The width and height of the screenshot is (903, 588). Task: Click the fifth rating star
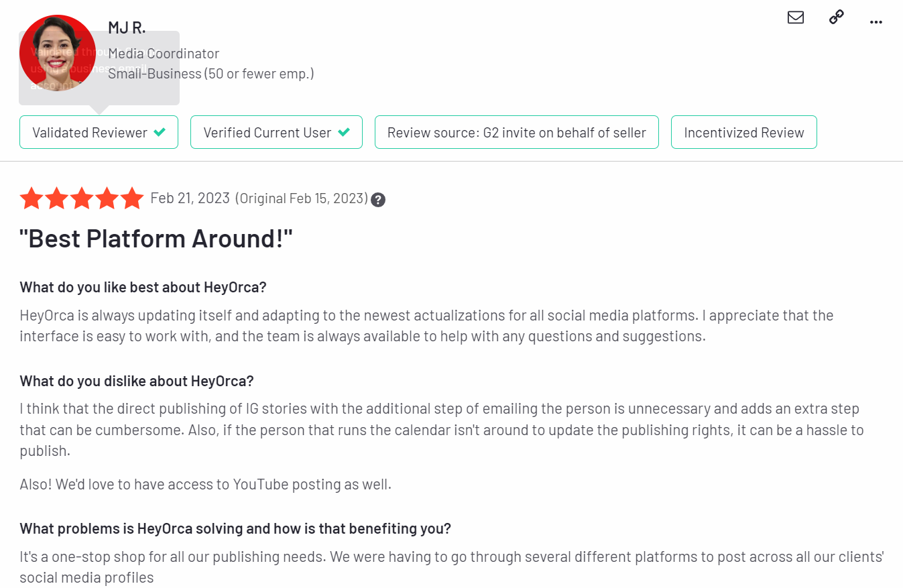(x=132, y=198)
